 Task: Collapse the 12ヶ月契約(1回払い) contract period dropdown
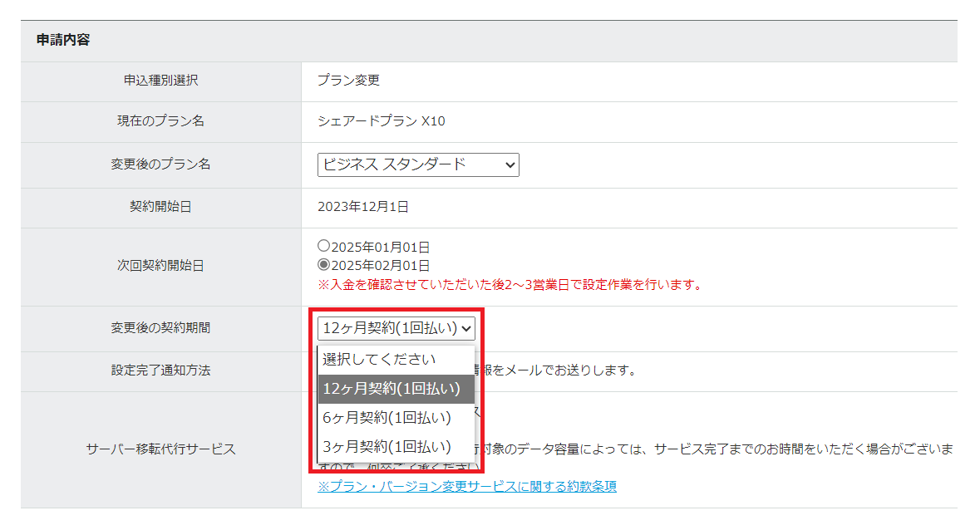pyautogui.click(x=397, y=328)
